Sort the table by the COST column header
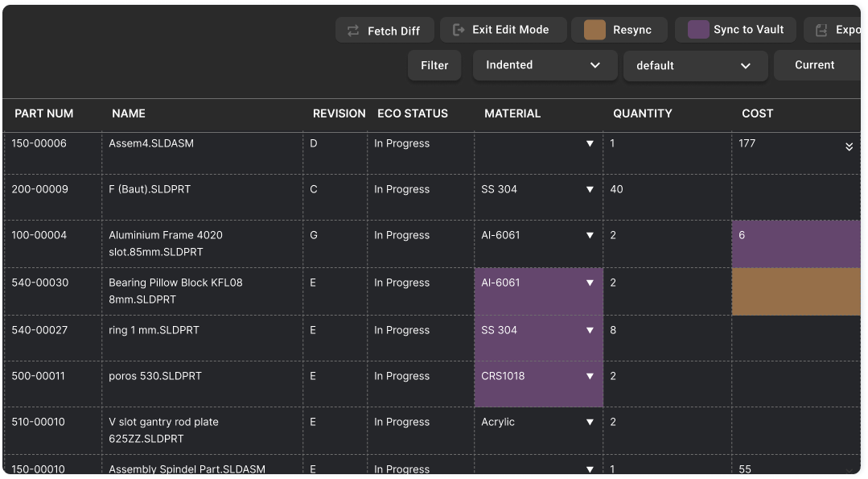This screenshot has height=479, width=868. pyautogui.click(x=757, y=114)
